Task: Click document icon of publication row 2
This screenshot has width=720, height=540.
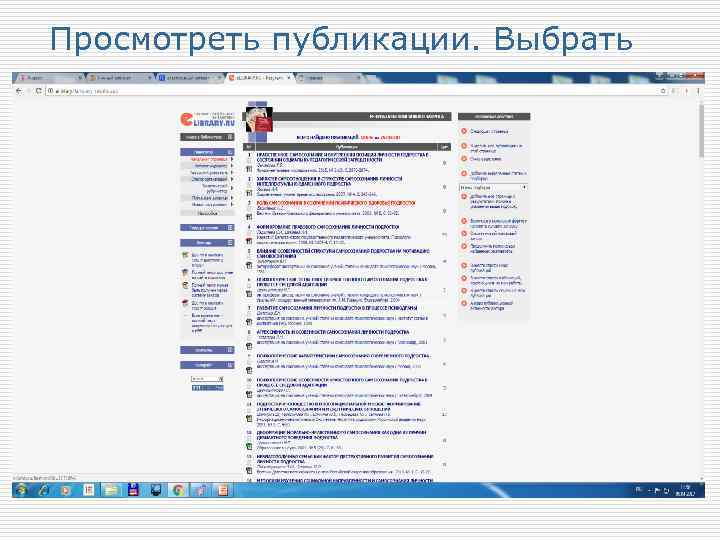Action: pyautogui.click(x=249, y=193)
